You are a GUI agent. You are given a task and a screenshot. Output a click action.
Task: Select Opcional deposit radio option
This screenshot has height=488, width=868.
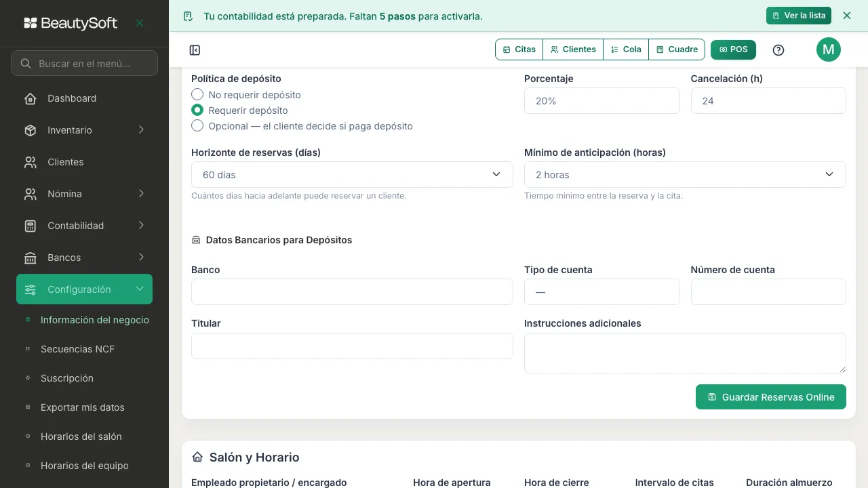point(197,125)
